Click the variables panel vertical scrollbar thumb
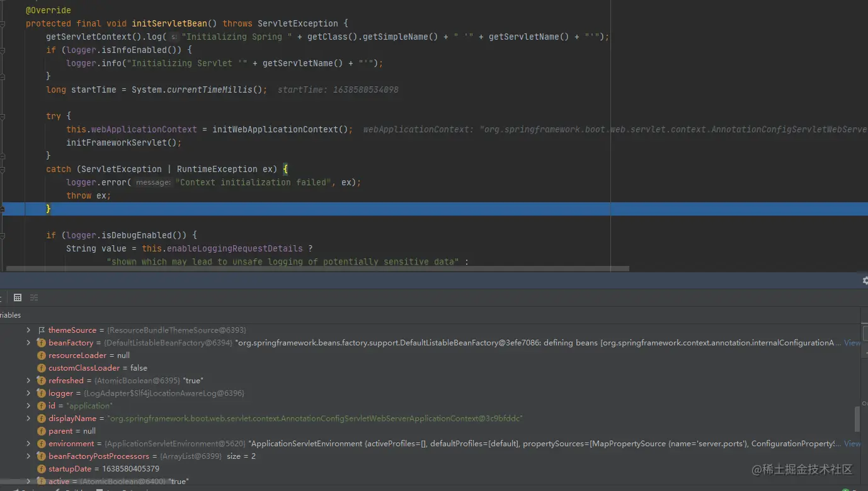Screen dimensions: 868x491 (857, 419)
